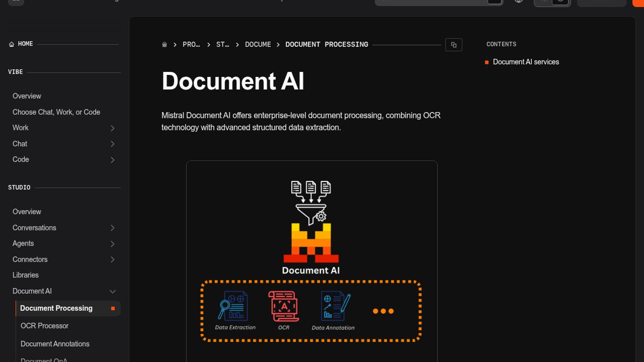Click the Document AI caption in diagram
Screen dimensions: 644x362
pos(311,270)
